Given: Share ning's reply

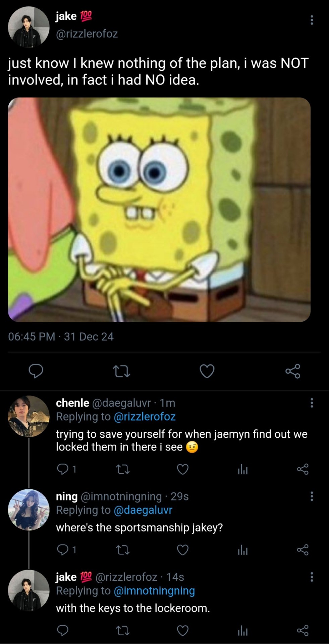Looking at the screenshot, I should point(303,550).
